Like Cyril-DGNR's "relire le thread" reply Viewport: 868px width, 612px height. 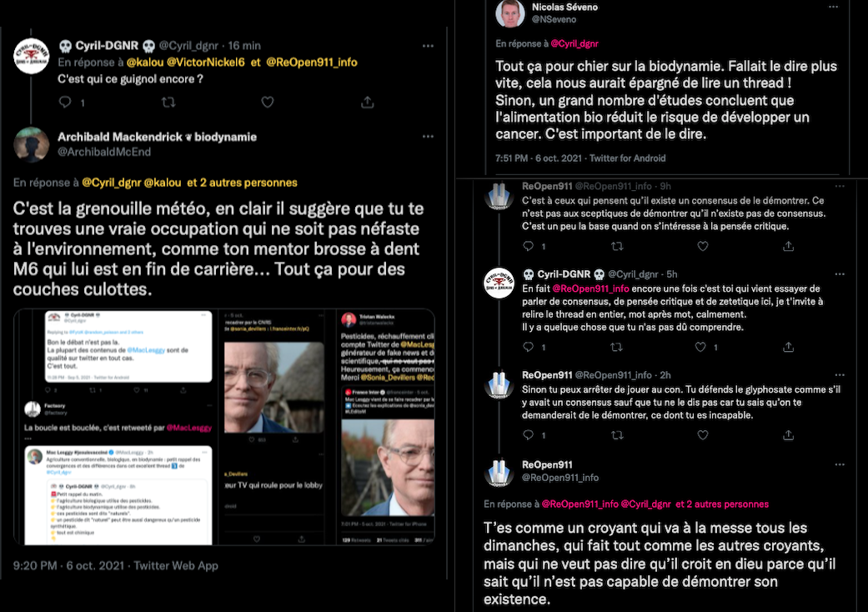point(701,347)
